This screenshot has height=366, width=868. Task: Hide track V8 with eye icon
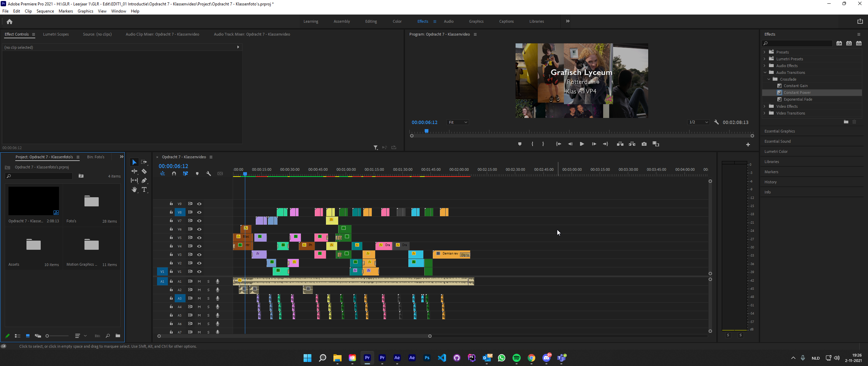click(199, 212)
